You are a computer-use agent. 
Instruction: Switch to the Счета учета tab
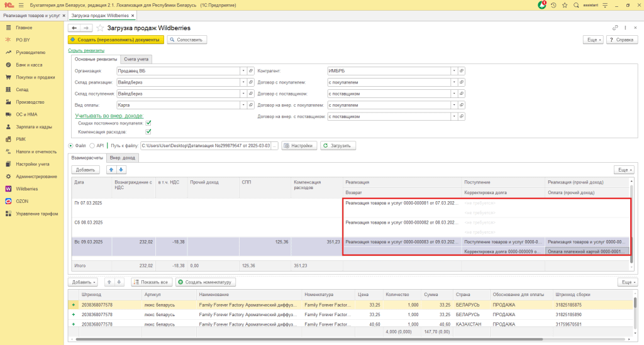click(x=136, y=59)
